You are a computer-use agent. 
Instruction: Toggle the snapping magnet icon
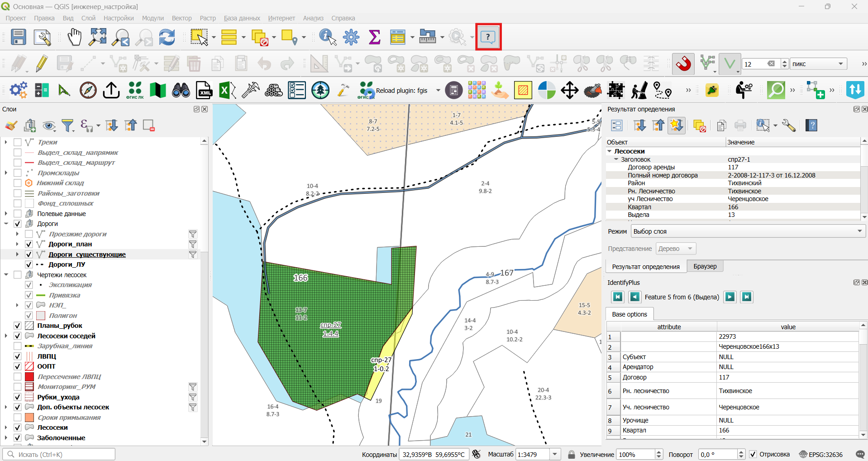tap(683, 64)
